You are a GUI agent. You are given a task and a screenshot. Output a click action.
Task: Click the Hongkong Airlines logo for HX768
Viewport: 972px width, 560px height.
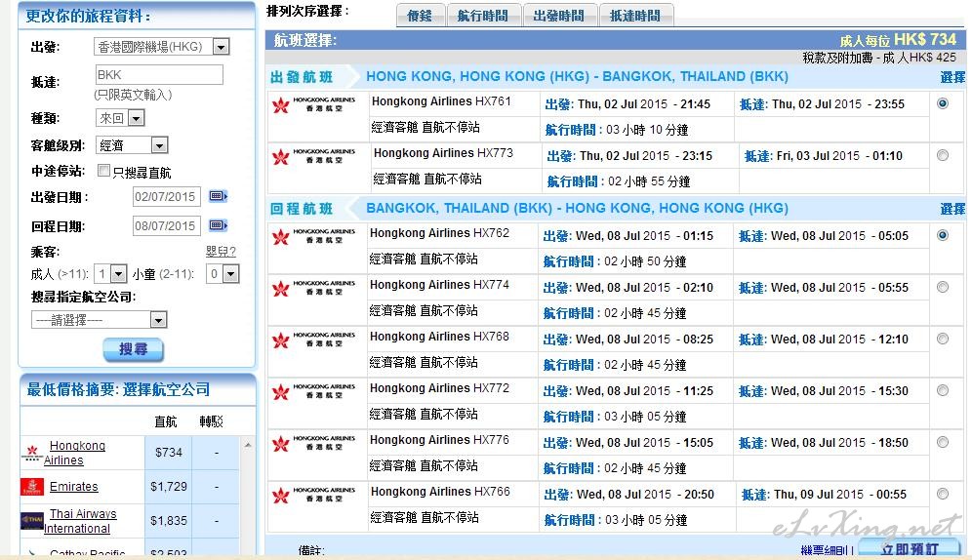tap(313, 340)
